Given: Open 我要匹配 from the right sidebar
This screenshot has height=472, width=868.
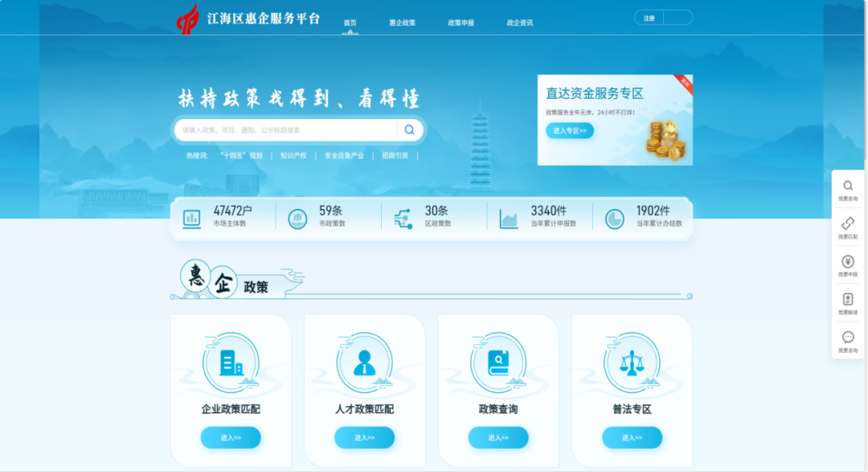Looking at the screenshot, I should coord(847,224).
